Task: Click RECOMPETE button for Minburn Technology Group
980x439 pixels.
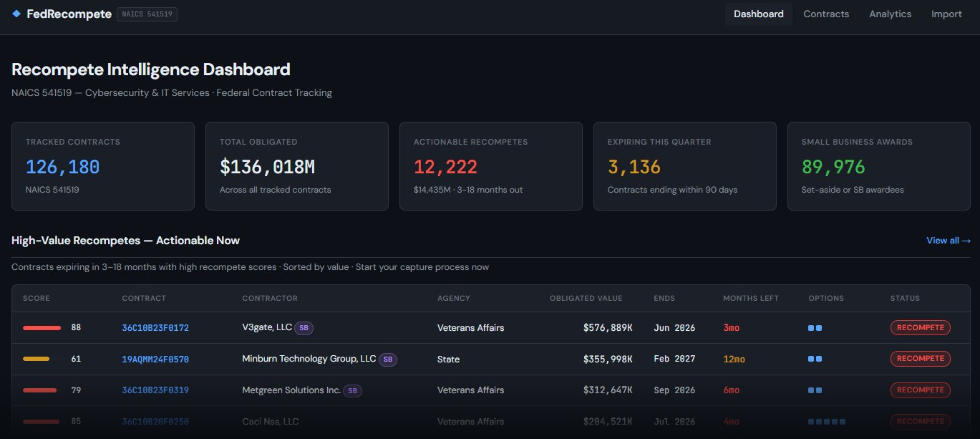Action: tap(921, 359)
